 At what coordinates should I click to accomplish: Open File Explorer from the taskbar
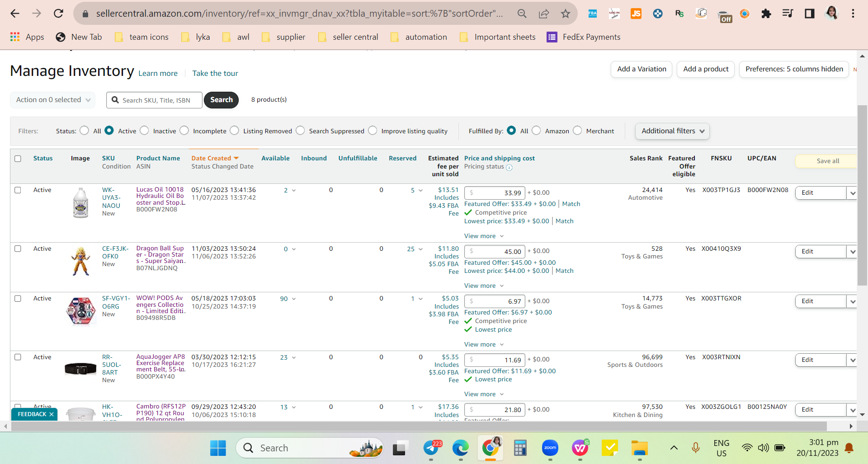tap(640, 448)
